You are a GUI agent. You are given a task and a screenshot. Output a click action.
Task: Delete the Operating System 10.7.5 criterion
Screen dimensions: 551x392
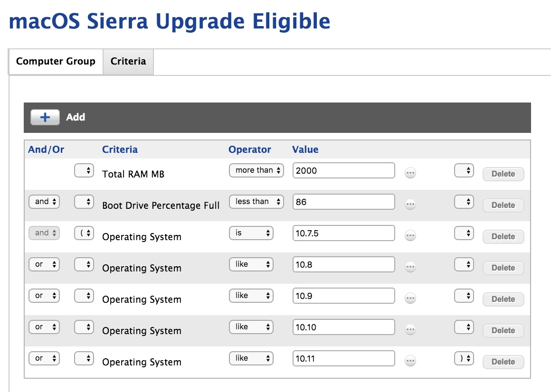503,236
